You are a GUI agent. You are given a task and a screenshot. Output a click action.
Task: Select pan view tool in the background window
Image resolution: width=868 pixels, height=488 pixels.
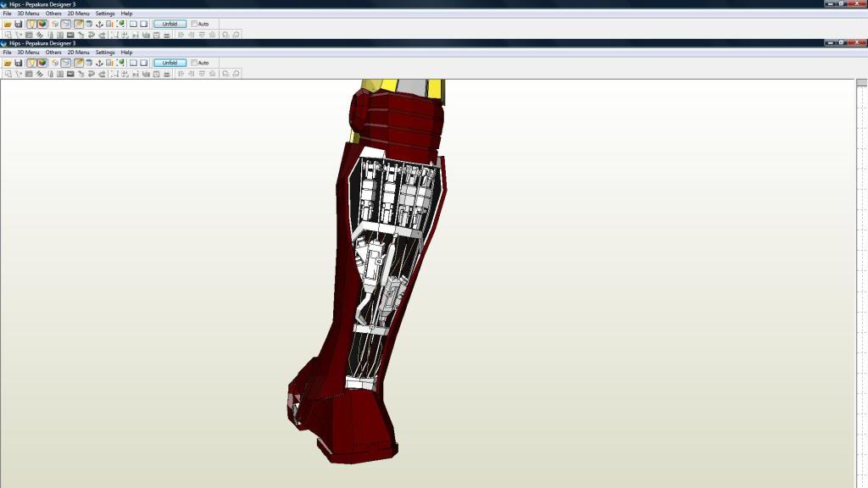point(66,25)
